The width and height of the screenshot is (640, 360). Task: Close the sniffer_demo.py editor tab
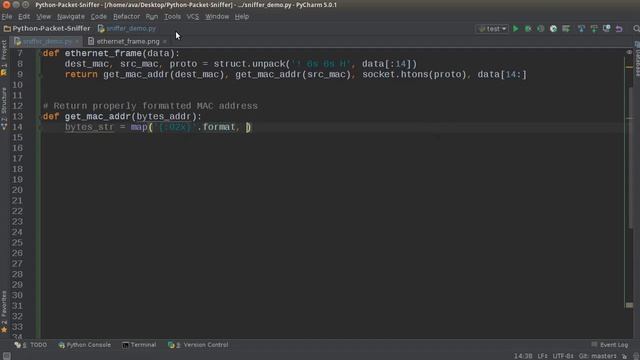coord(77,42)
